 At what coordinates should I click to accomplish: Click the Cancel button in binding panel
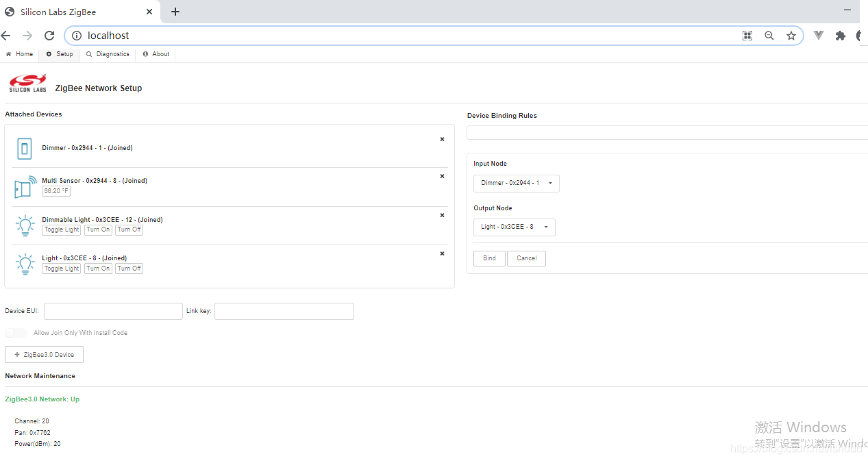(x=527, y=258)
